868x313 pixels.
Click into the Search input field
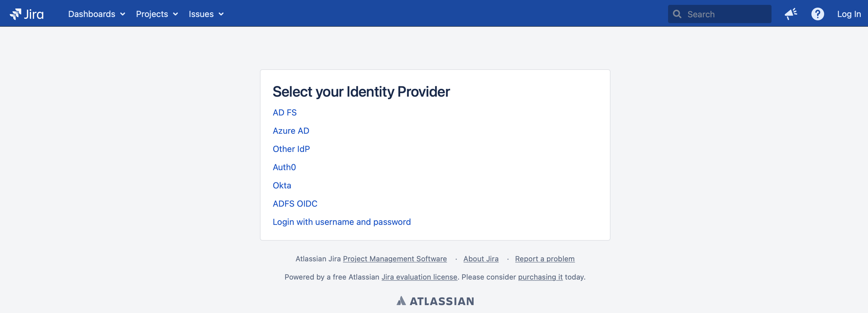click(719, 14)
